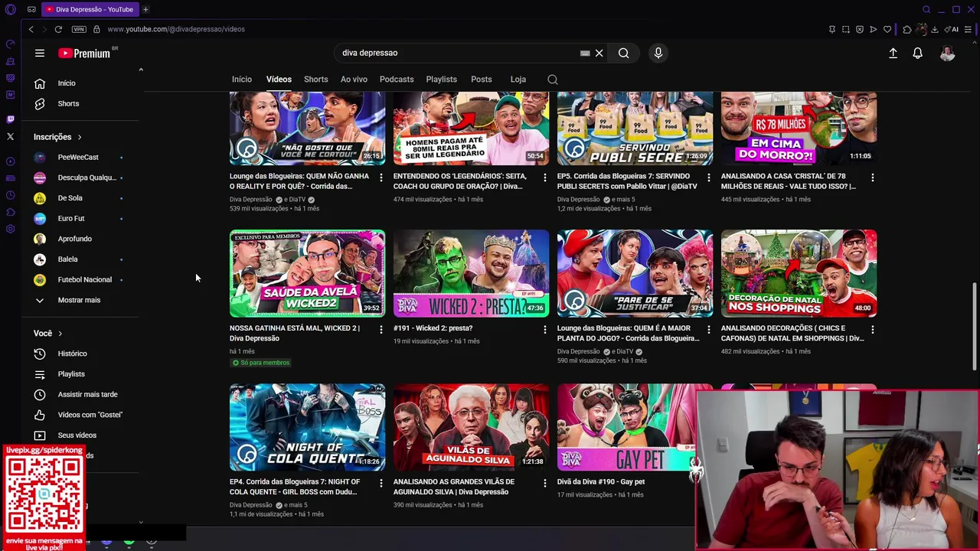Switch to the Ao vivo channel tab
The width and height of the screenshot is (980, 551).
(x=354, y=80)
